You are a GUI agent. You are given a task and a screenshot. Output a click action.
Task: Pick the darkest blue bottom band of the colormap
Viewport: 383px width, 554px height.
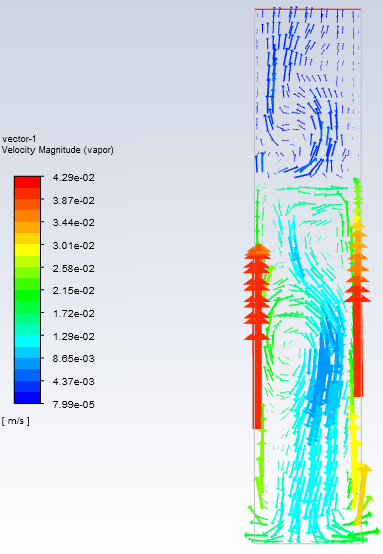click(27, 397)
